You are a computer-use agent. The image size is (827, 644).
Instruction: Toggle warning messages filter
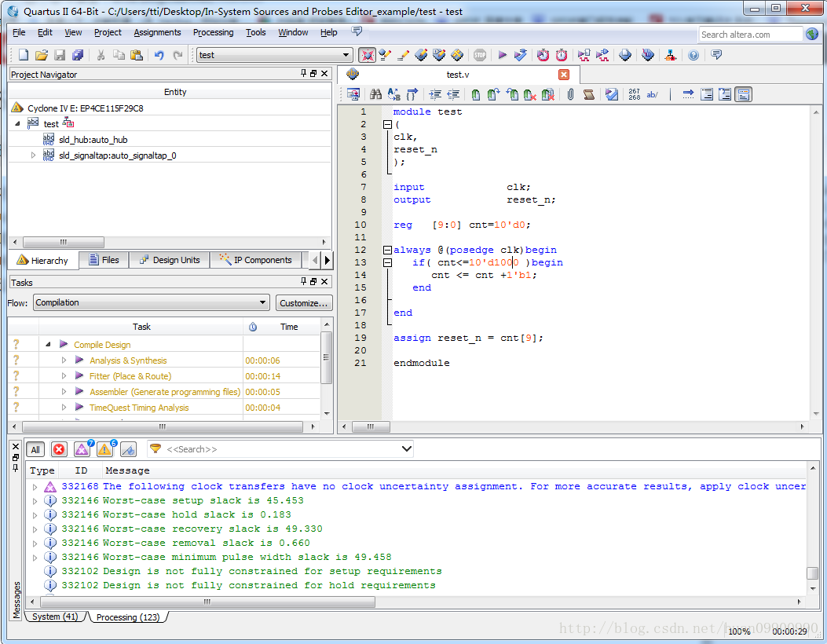point(105,449)
